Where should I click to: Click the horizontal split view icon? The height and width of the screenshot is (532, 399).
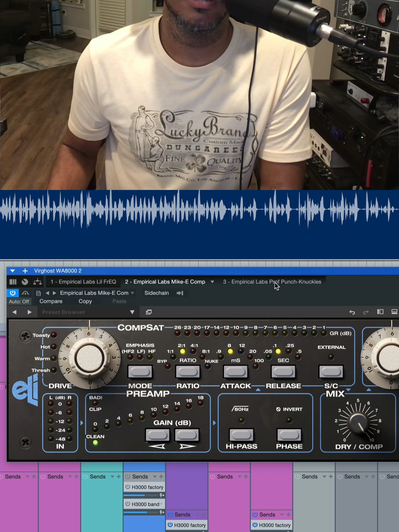[394, 312]
